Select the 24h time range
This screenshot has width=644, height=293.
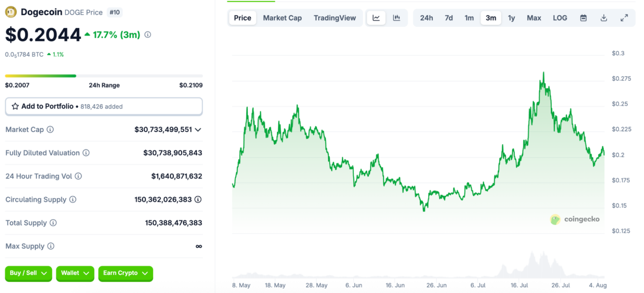pyautogui.click(x=426, y=18)
